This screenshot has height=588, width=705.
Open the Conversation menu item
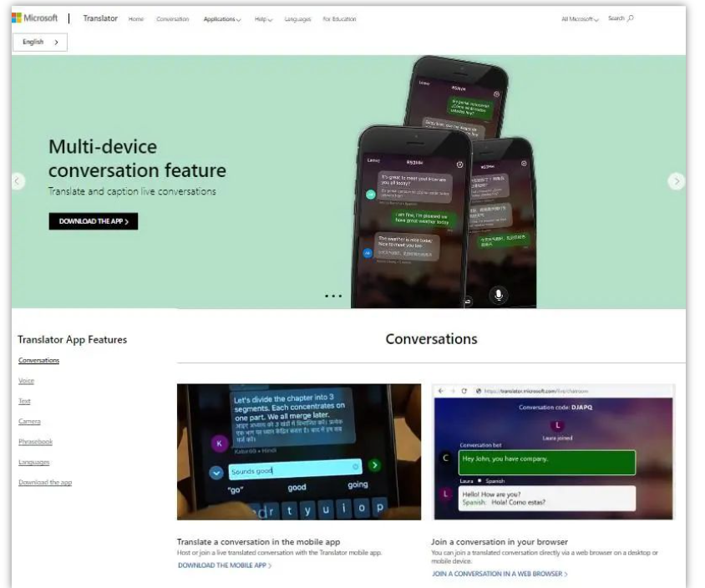tap(173, 19)
